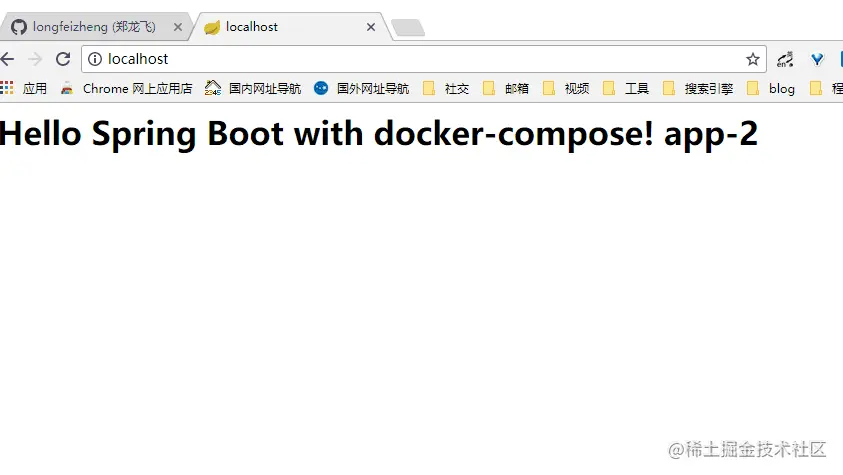This screenshot has height=475, width=843.
Task: Expand the 邮箱 bookmark folder
Action: [506, 88]
